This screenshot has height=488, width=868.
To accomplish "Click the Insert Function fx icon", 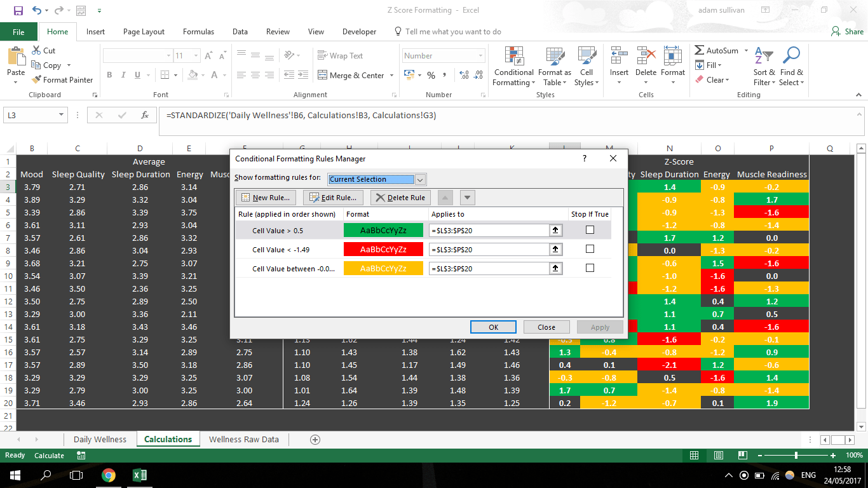I will (x=145, y=115).
